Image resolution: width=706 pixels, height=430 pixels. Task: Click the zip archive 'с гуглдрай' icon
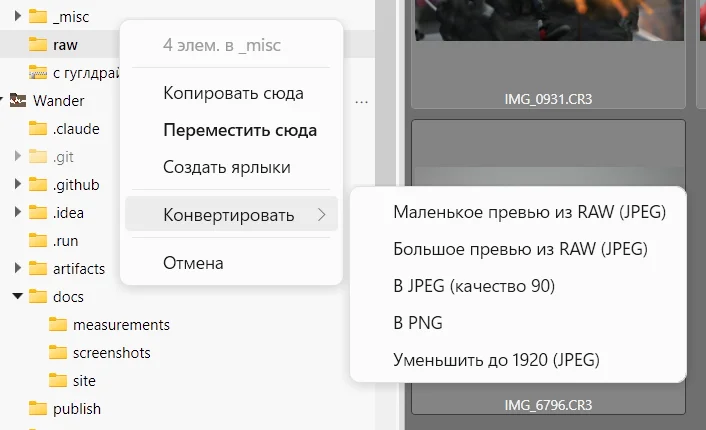click(38, 72)
